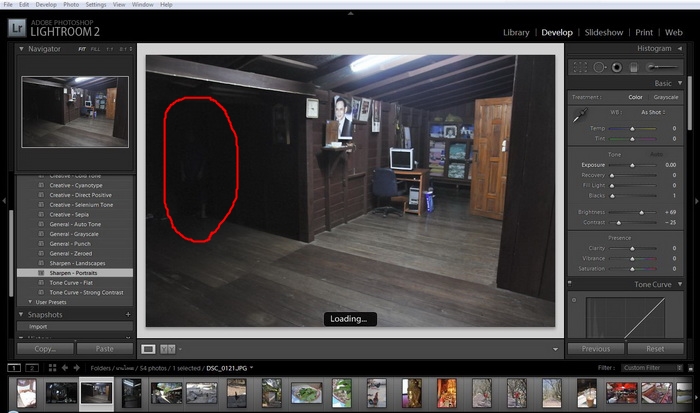The width and height of the screenshot is (700, 413).
Task: Collapse the Tone Curve panel
Action: [x=680, y=284]
